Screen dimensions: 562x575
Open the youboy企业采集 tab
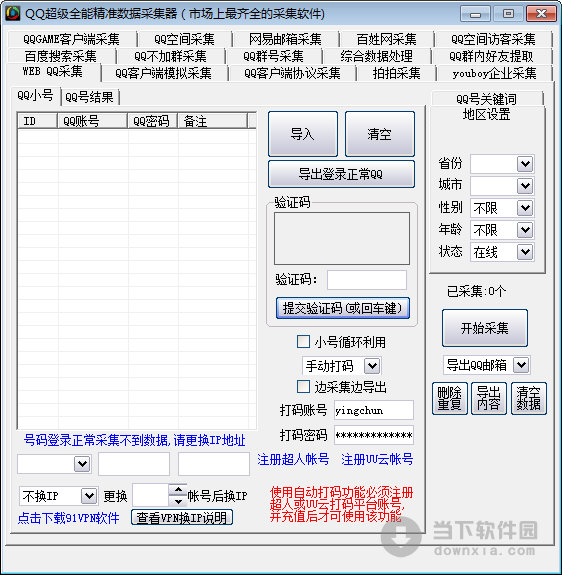click(x=494, y=73)
